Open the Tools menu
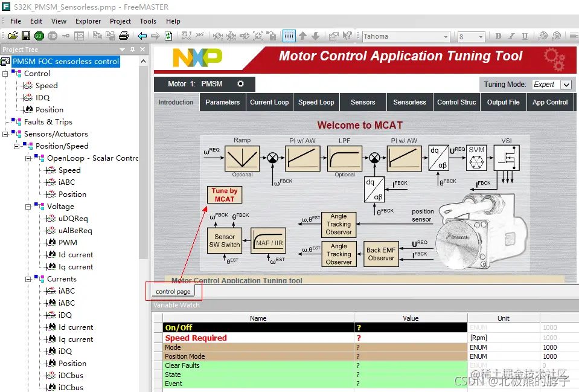Image resolution: width=579 pixels, height=392 pixels. [148, 21]
